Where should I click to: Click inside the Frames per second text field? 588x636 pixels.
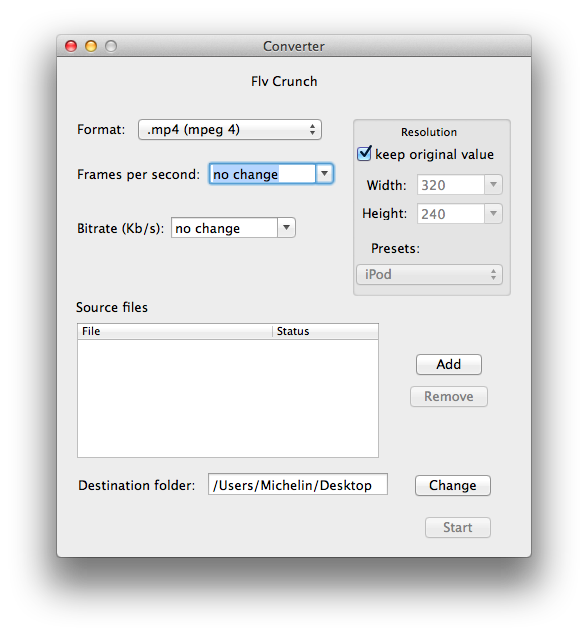click(x=262, y=174)
